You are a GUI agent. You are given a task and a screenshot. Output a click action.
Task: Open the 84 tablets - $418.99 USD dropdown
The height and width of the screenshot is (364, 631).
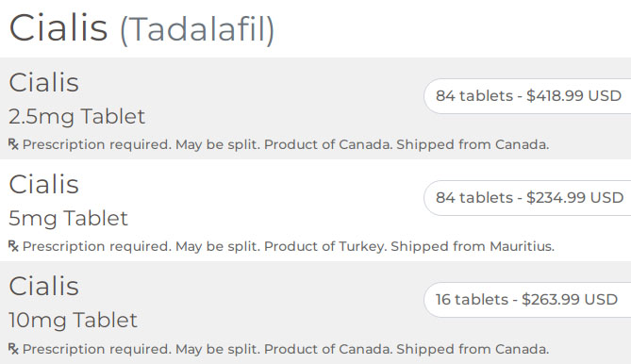pyautogui.click(x=527, y=96)
